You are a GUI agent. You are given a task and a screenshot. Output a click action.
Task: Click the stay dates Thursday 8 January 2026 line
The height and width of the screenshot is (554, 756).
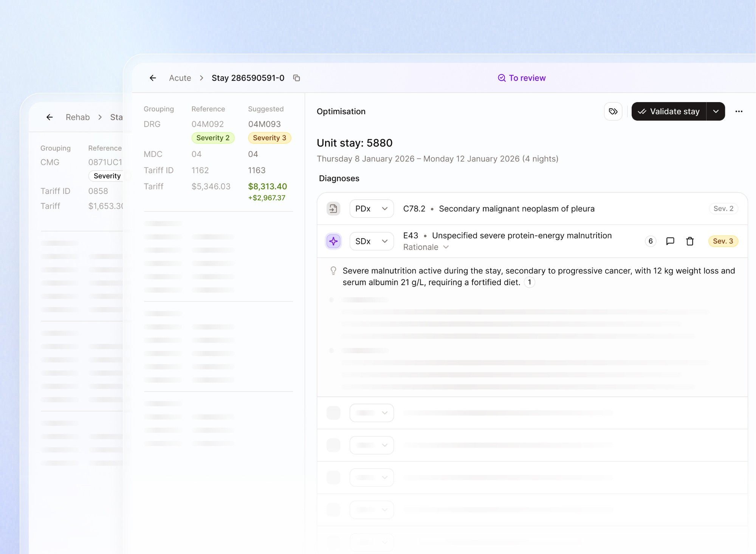click(x=437, y=159)
